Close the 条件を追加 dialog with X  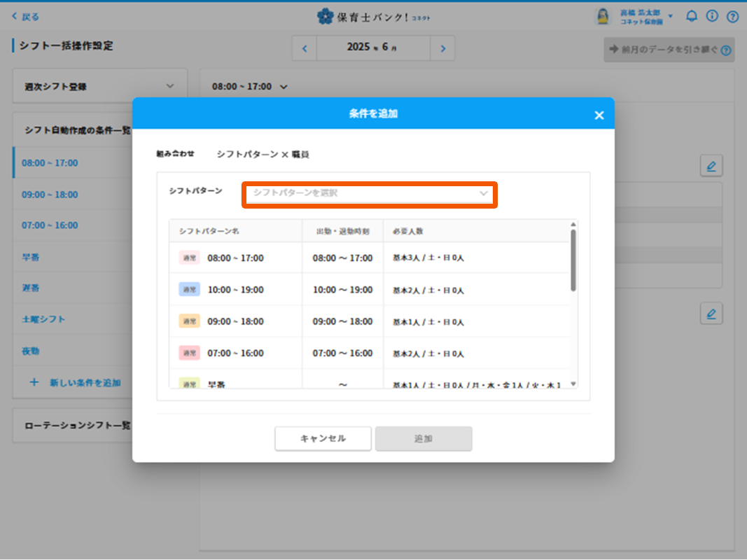point(599,115)
